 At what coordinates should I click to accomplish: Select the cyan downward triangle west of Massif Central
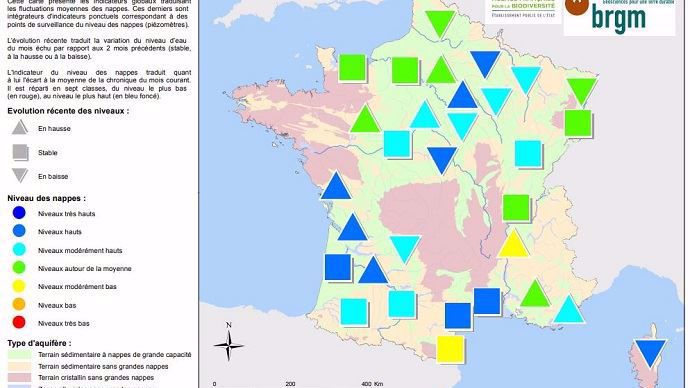[x=405, y=249]
